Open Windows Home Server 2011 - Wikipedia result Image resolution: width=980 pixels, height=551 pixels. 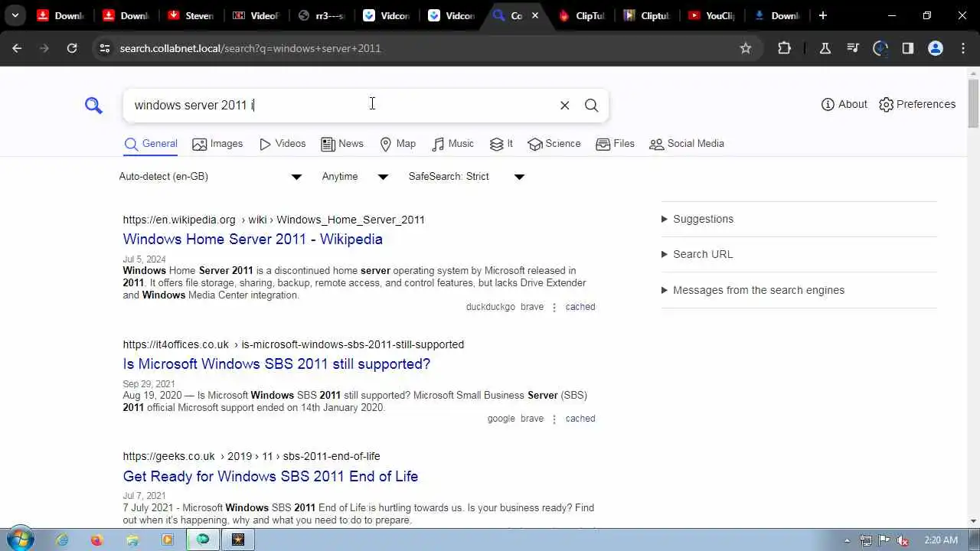253,240
